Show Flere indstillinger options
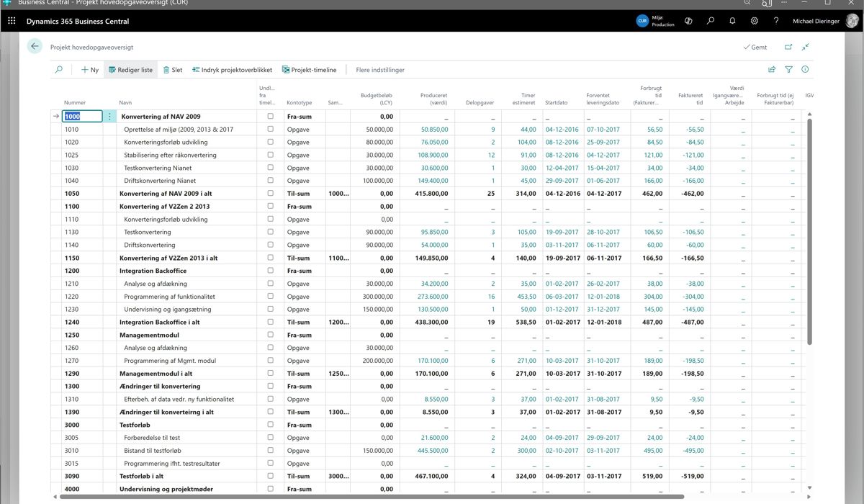The image size is (864, 504). (x=380, y=70)
